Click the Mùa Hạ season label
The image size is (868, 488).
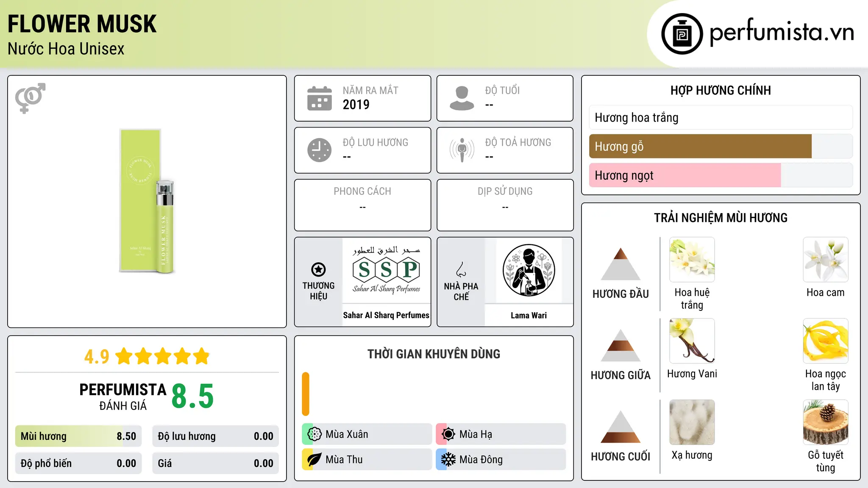476,434
